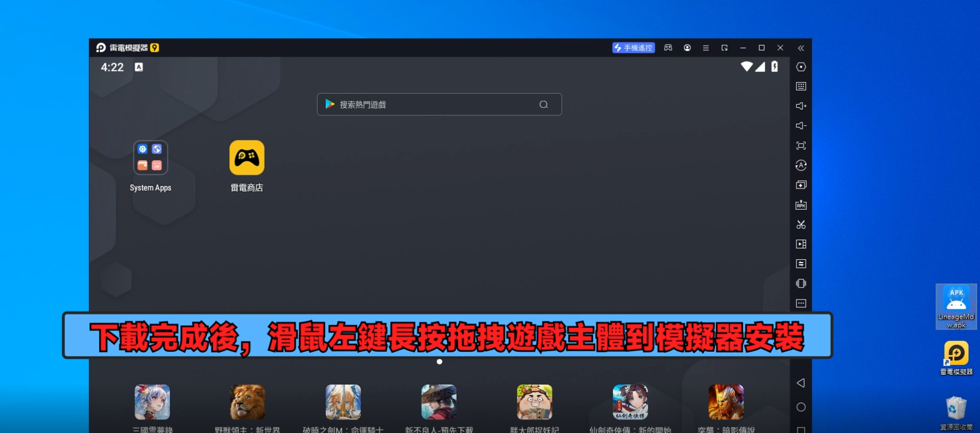Open the emulator settings hexagon icon
This screenshot has height=433, width=980.
801,67
